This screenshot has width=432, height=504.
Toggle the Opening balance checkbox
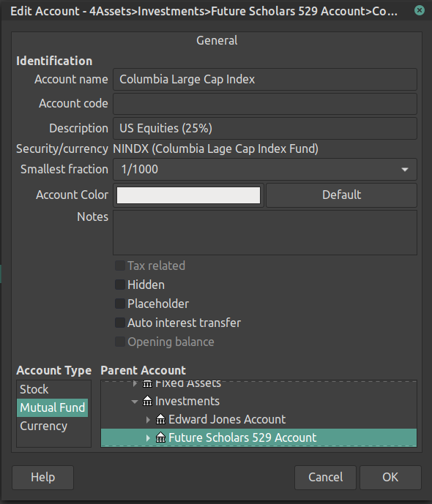pyautogui.click(x=120, y=342)
